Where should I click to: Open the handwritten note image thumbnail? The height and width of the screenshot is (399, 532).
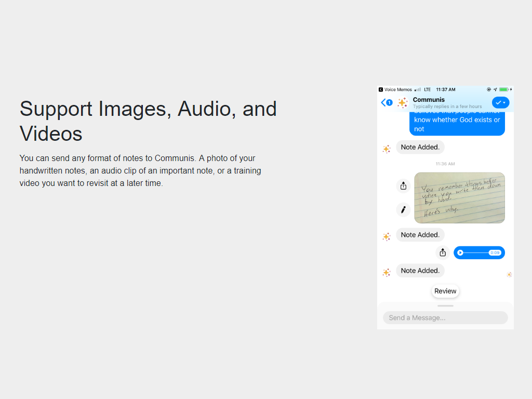(459, 197)
